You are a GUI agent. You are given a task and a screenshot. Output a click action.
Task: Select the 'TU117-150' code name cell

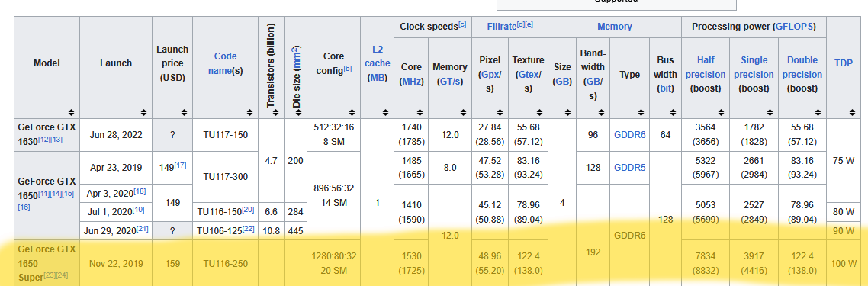click(x=225, y=134)
